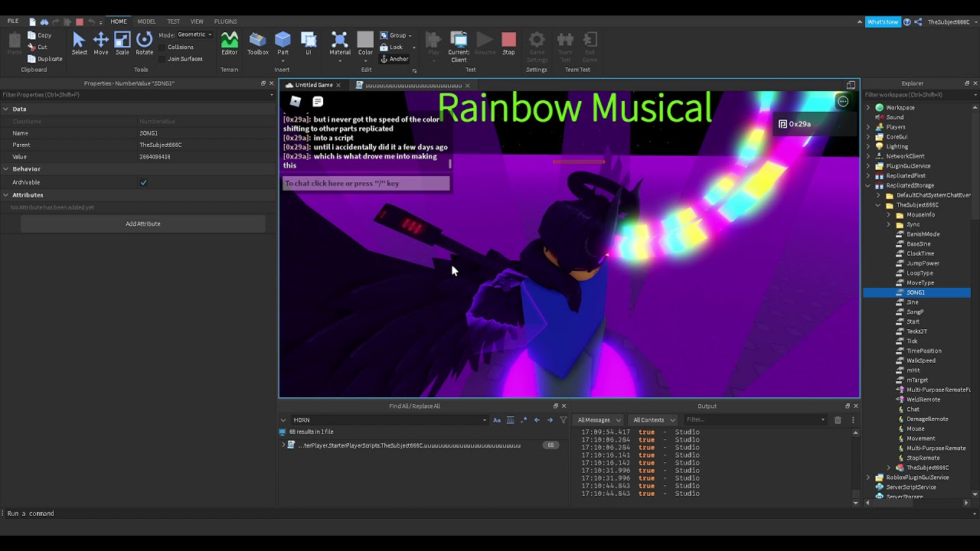Open the Toolbox panel
Screen dimensions: 980x551
click(257, 44)
